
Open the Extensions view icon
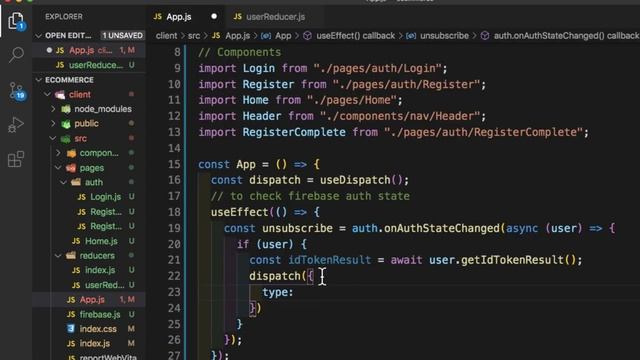click(16, 159)
